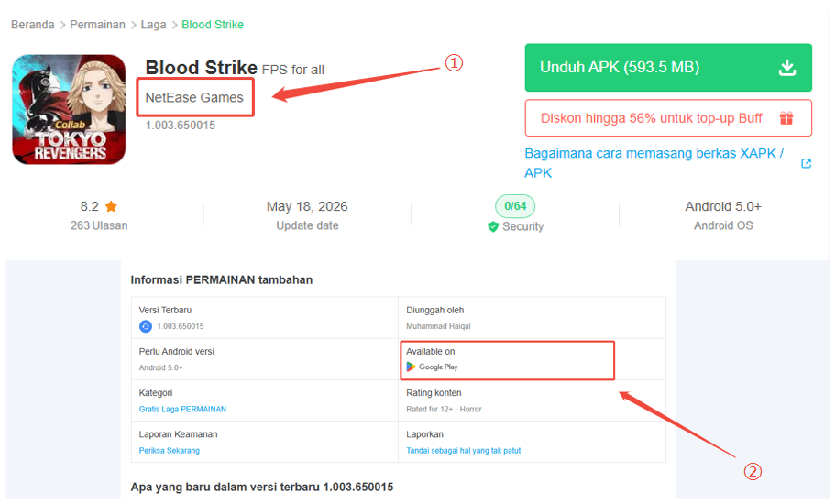Select the Rated for 12+ Horror text

point(444,410)
